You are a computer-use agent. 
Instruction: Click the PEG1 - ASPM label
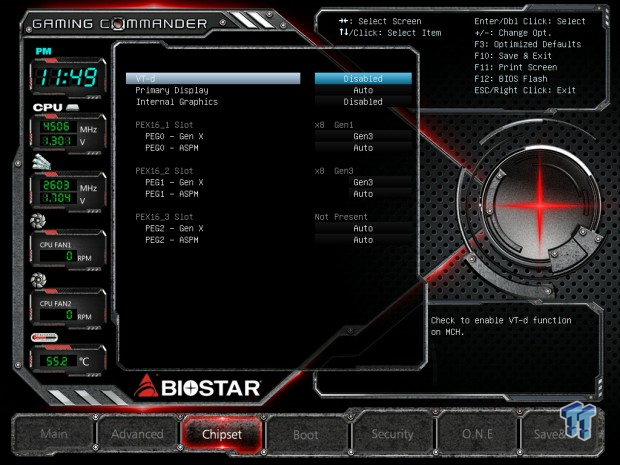(172, 194)
